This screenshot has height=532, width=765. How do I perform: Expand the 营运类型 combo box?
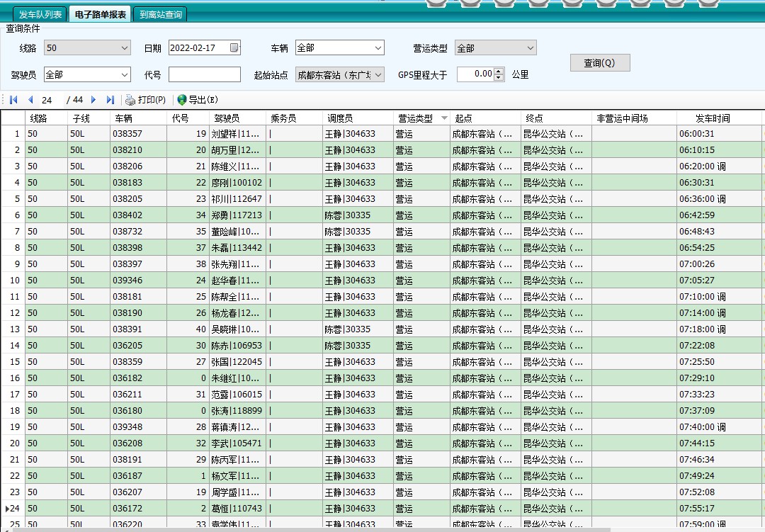[530, 48]
